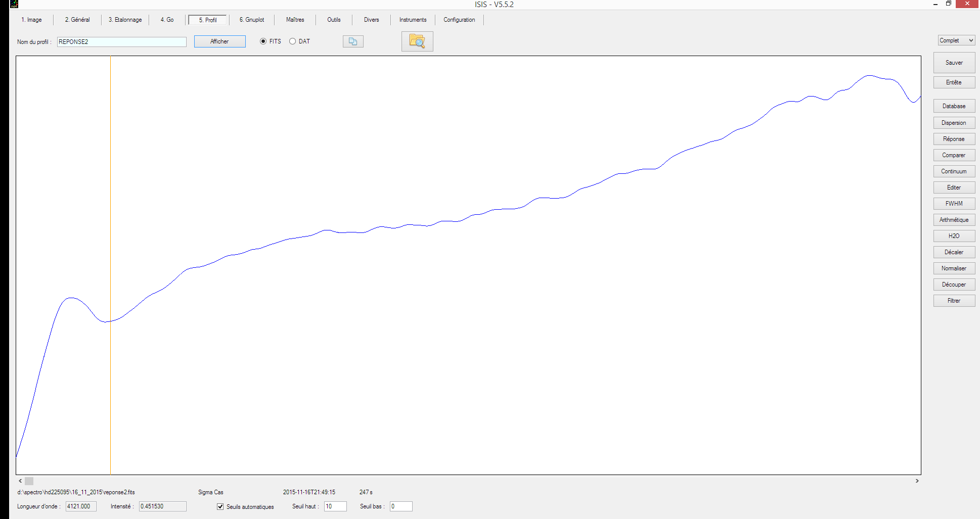Click the Nom du profil text field
The width and height of the screenshot is (980, 519).
121,42
